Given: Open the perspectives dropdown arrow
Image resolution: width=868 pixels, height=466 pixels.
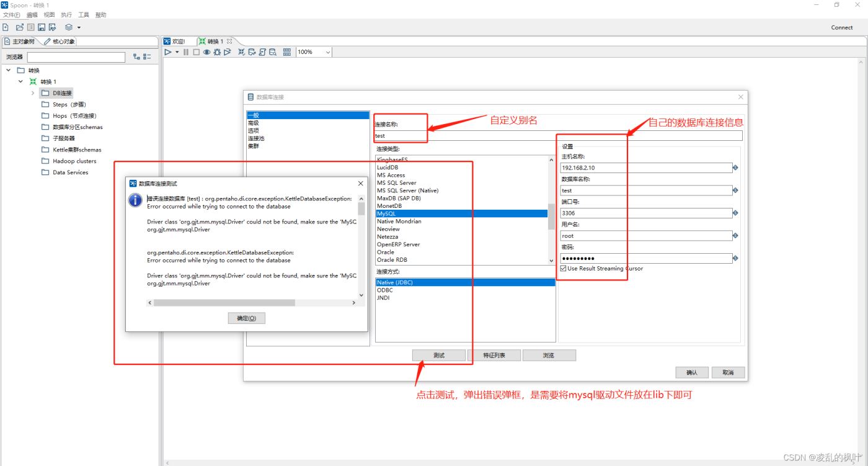Looking at the screenshot, I should coord(79,27).
